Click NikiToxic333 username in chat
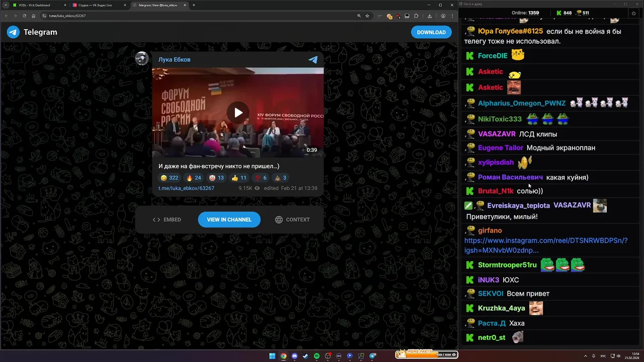Viewport: 644px width, 362px height. pyautogui.click(x=500, y=119)
